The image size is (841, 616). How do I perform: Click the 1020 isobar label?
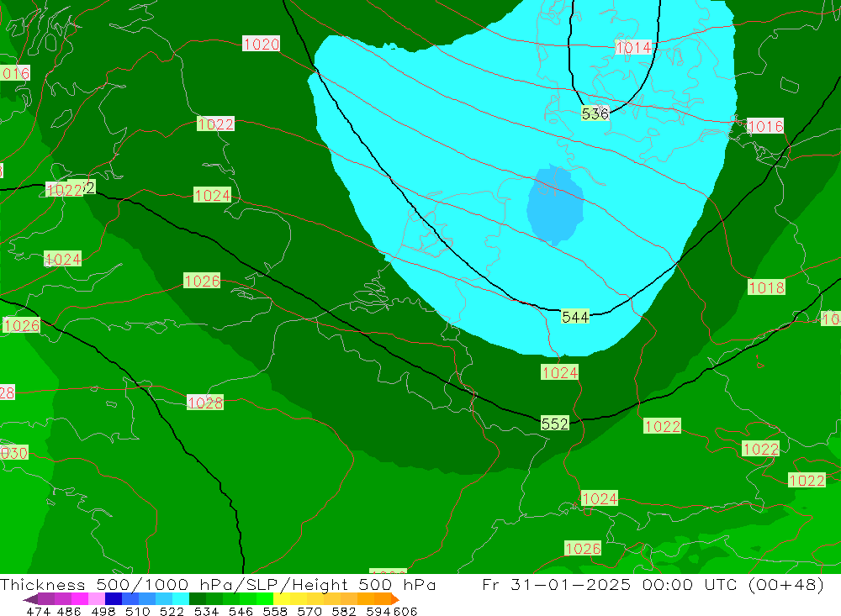point(262,44)
